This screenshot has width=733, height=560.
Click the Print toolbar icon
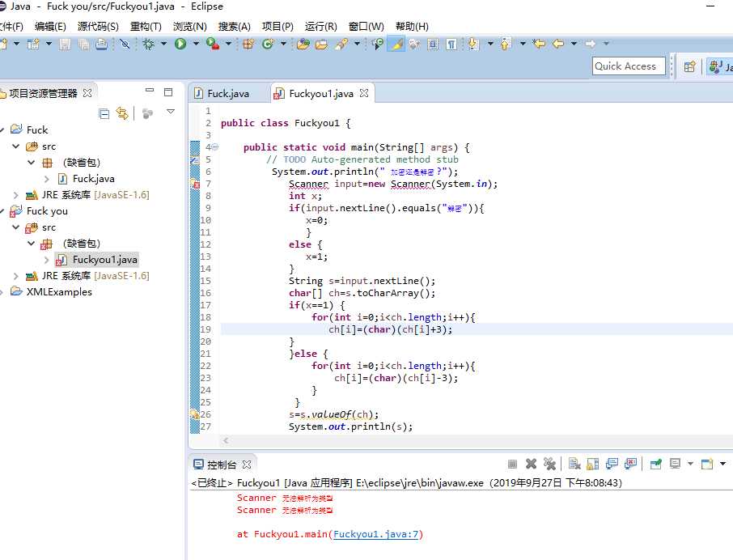point(101,44)
